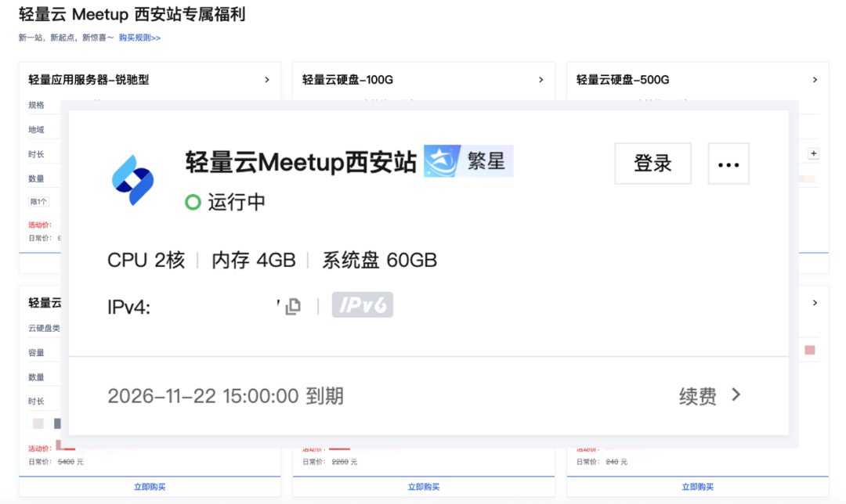Click the 登录 button on server card
This screenshot has height=504, width=846.
[x=653, y=164]
